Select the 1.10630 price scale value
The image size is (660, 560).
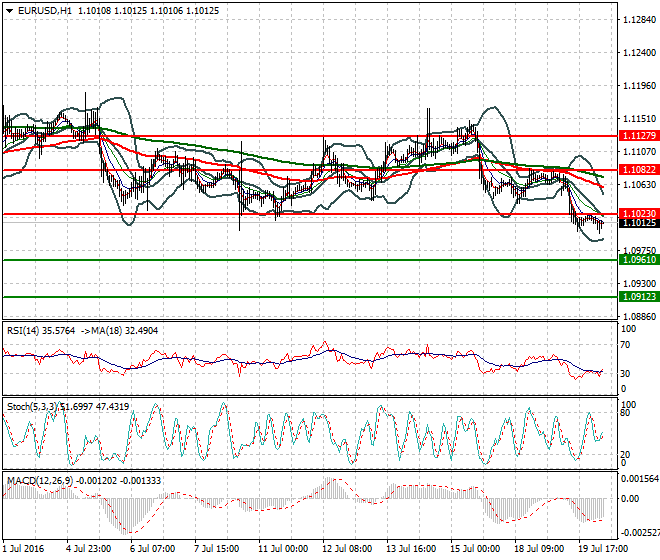pos(639,184)
